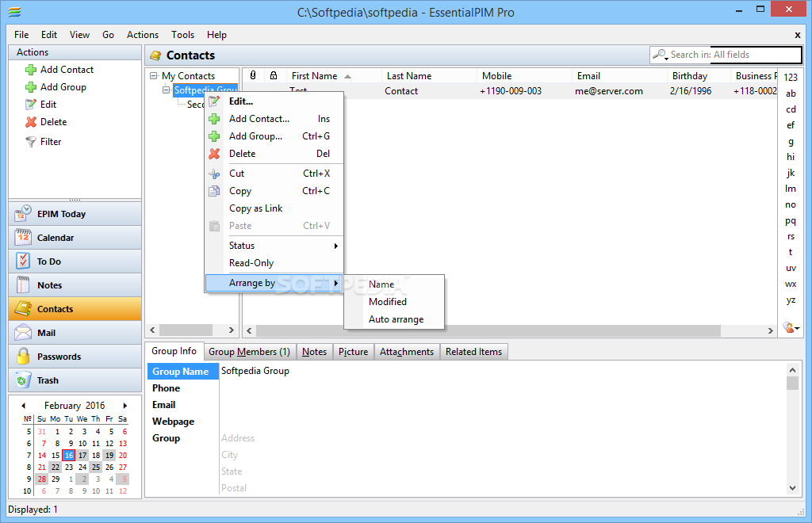Go to next month in mini calendar
Screen dimensions: 812x523
click(124, 406)
